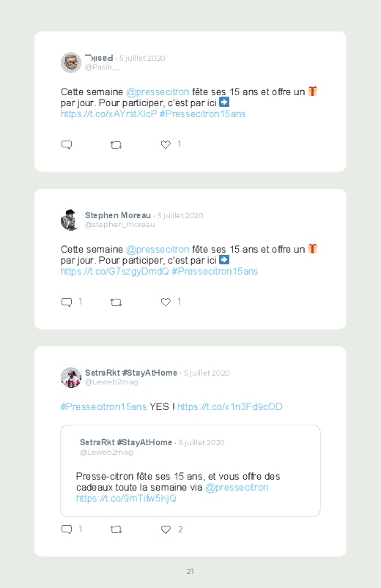Open the link https://t.co/xAYrstXIcP
This screenshot has height=588, width=381.
tap(109, 114)
